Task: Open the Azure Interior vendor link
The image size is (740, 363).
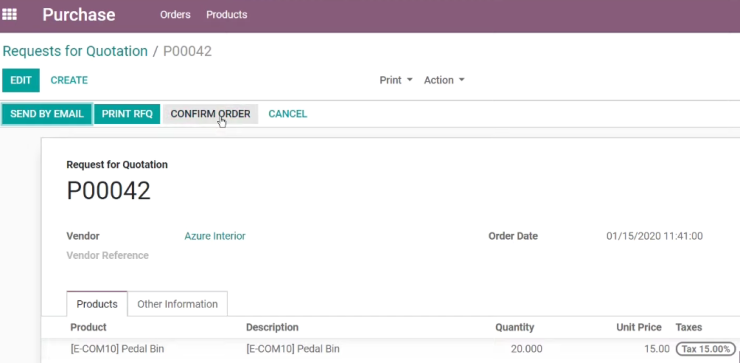Action: 215,236
